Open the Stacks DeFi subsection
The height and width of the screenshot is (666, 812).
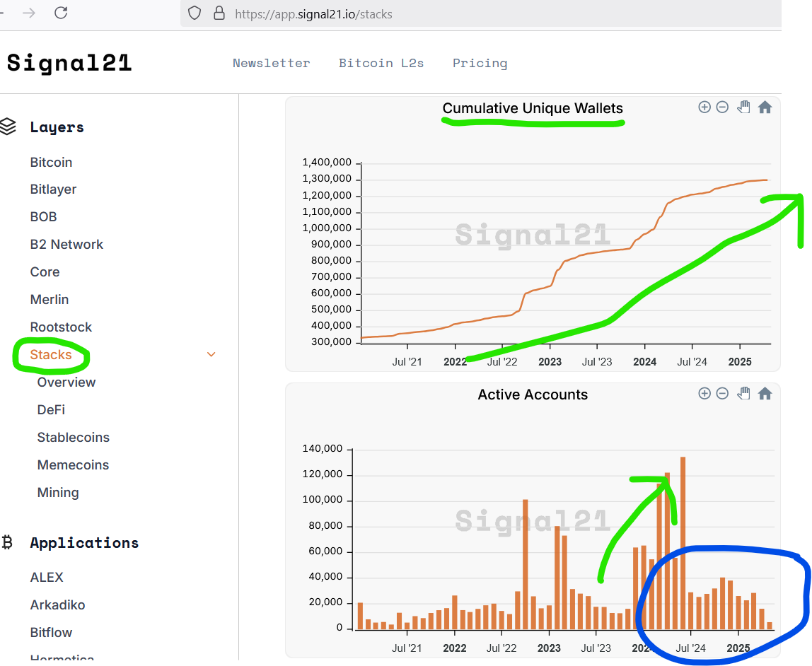coord(51,410)
